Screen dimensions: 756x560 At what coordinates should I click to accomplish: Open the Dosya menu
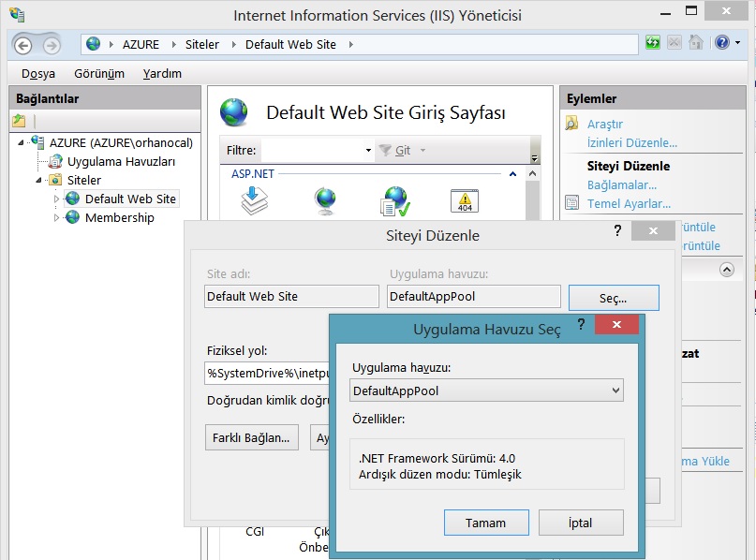(x=40, y=73)
